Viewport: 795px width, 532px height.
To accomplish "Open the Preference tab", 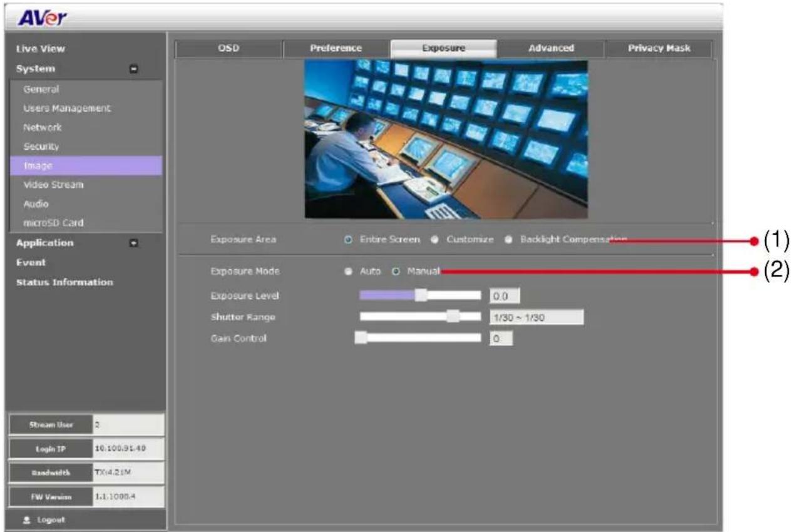I will pos(336,48).
